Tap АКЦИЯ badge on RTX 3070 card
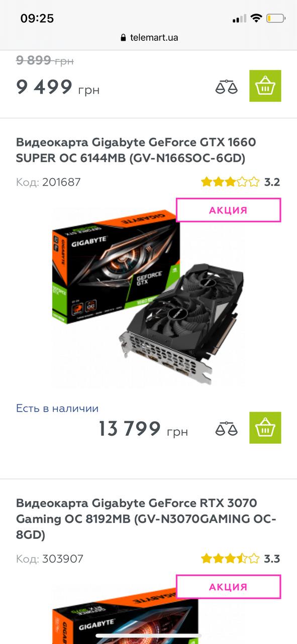Screen dimensions: 297x644 tap(228, 587)
